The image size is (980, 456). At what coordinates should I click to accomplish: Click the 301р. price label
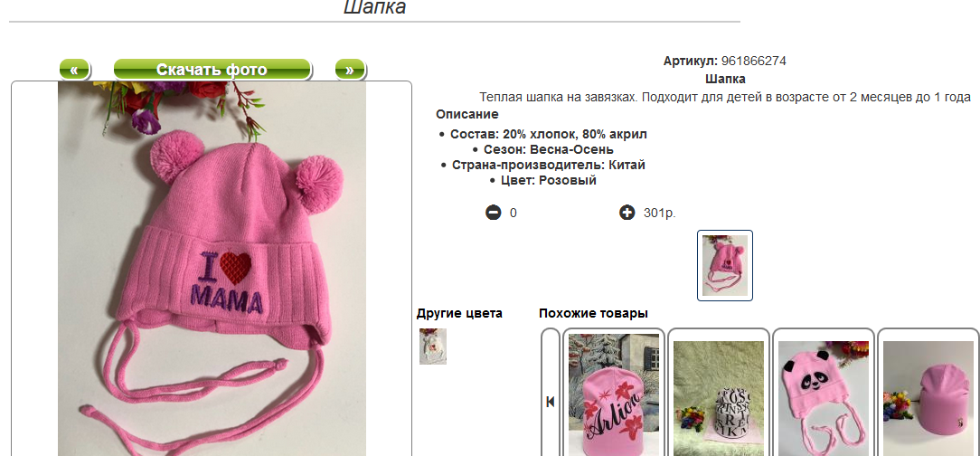[x=659, y=213]
